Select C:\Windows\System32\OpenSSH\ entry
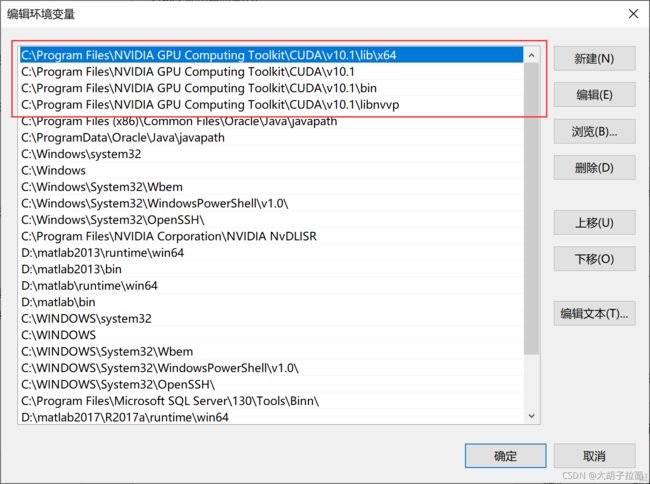Screen dimensions: 650x484 [272, 220]
